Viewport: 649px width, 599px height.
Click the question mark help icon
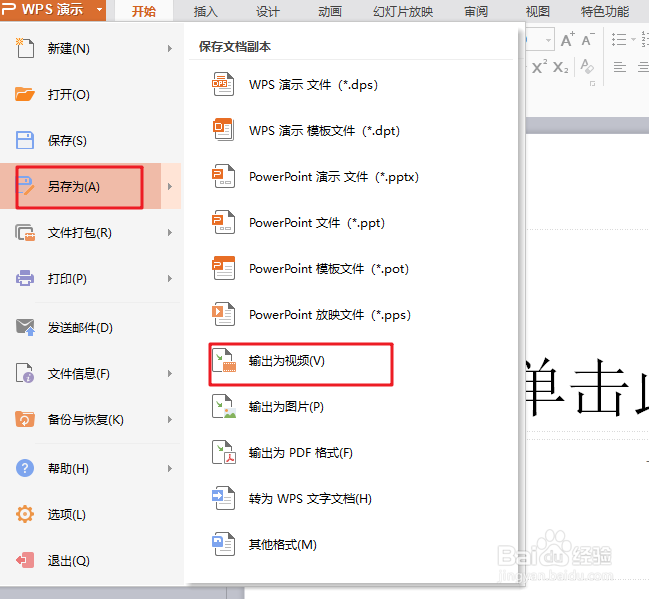coord(25,468)
